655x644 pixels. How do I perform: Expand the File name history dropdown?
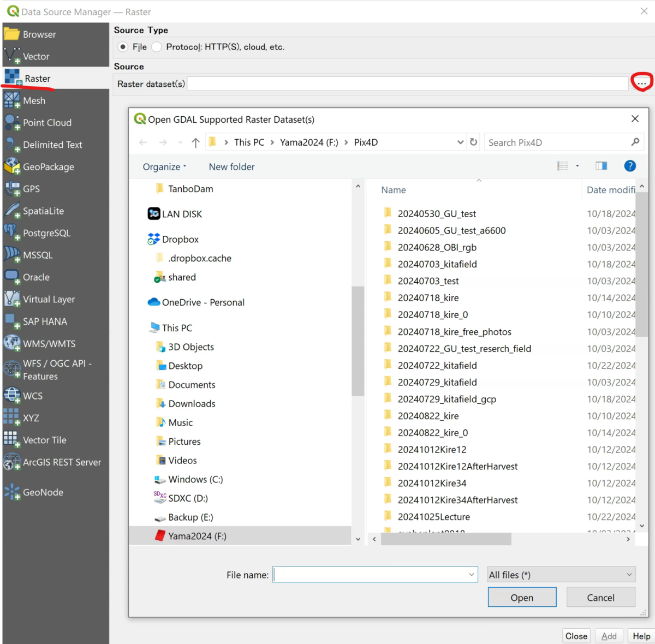click(x=472, y=575)
